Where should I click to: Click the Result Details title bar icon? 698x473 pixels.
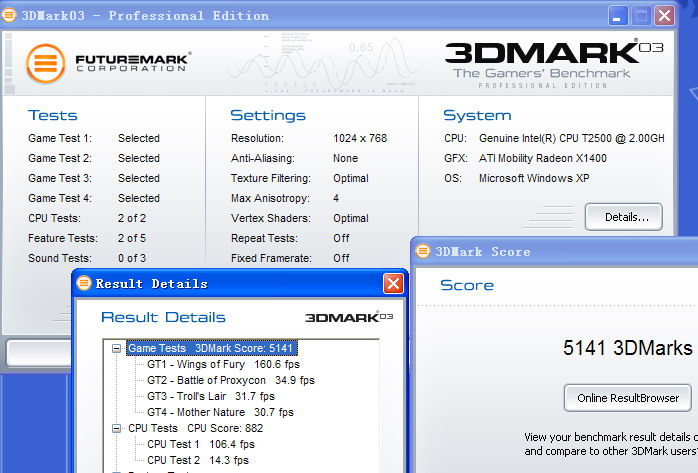click(x=84, y=284)
